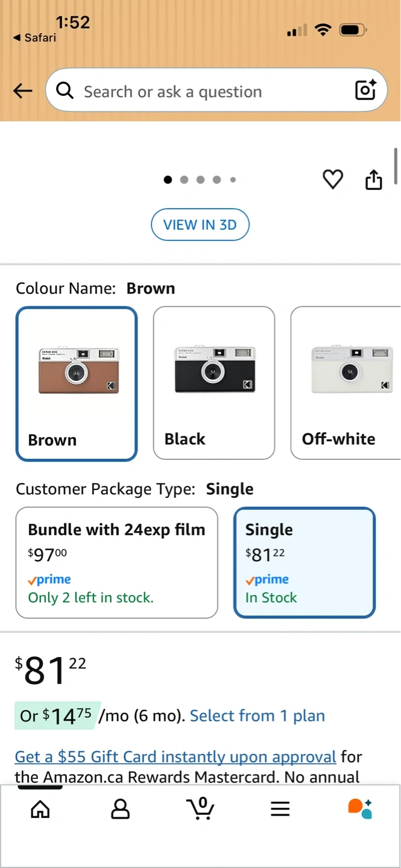Open the $55 Gift Card offer link
Image resolution: width=401 pixels, height=868 pixels.
(x=175, y=756)
